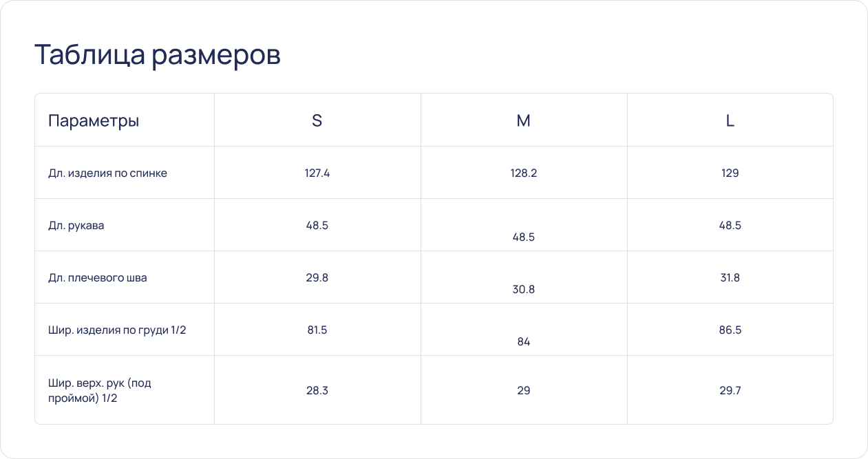Image resolution: width=868 pixels, height=459 pixels.
Task: Click the Дл. рукава row label
Action: (76, 226)
